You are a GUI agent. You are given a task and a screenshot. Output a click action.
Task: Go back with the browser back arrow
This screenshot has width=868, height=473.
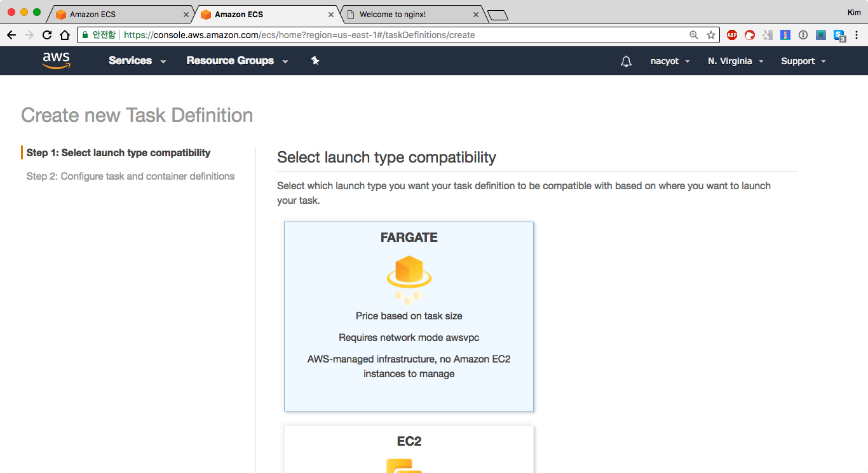coord(11,35)
